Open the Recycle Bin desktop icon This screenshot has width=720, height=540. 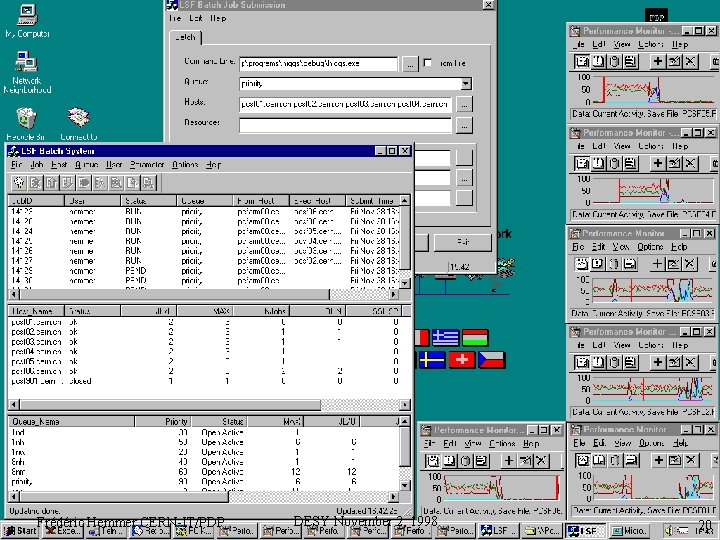(x=26, y=124)
